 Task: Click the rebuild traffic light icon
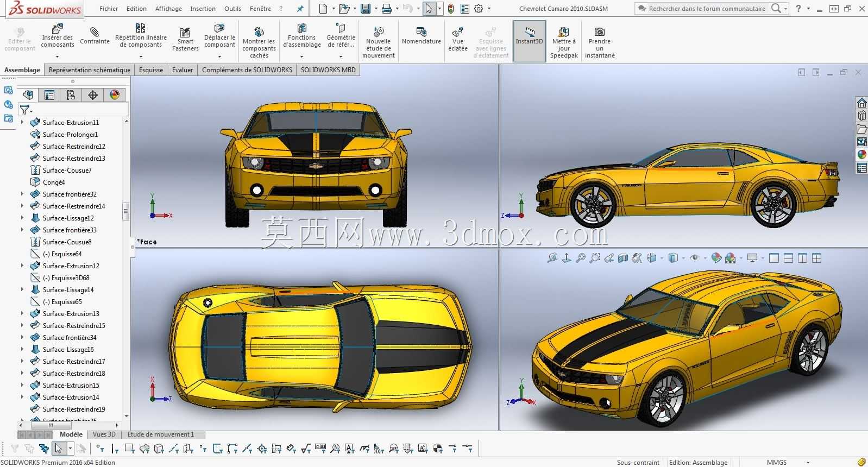(x=450, y=9)
